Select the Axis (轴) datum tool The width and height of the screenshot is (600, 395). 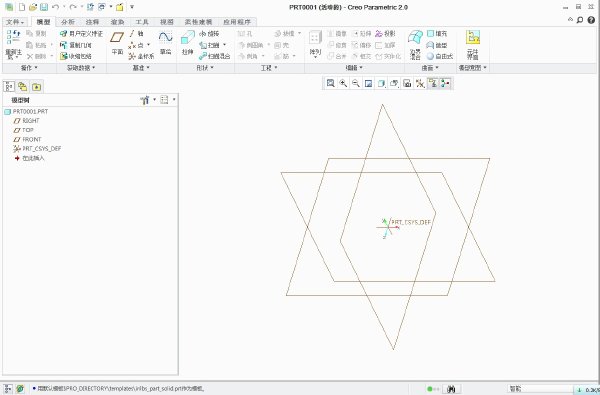(136, 34)
